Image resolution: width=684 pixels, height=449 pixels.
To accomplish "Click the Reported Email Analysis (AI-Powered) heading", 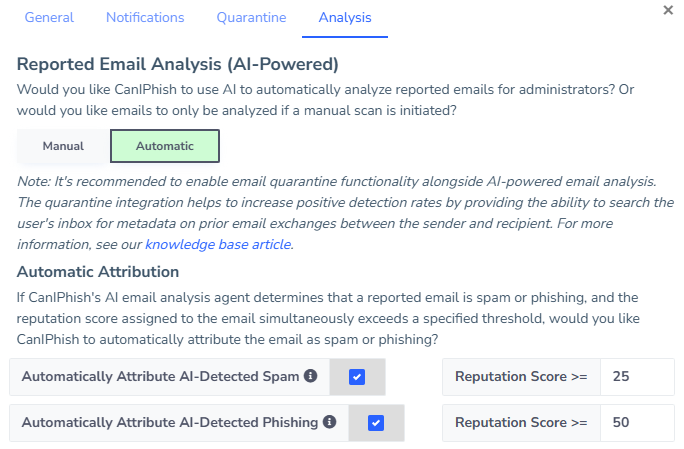I will point(178,65).
